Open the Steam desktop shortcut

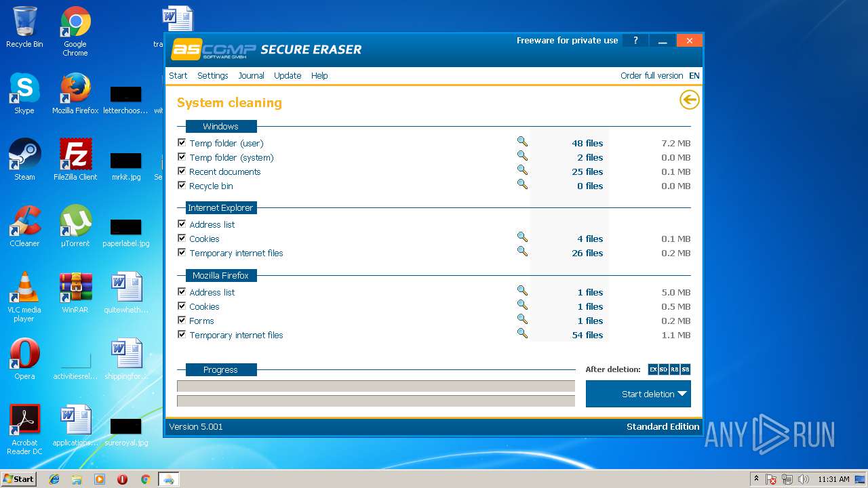(24, 160)
